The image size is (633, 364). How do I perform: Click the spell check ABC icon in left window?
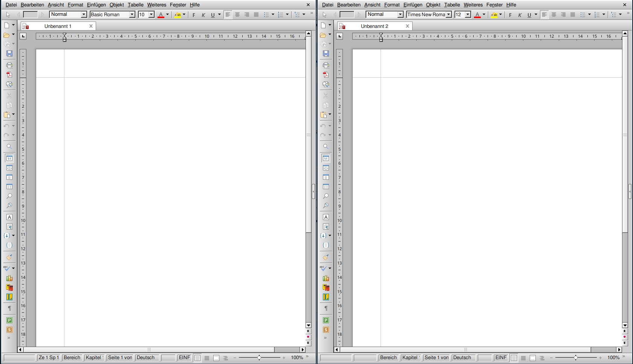[7, 268]
